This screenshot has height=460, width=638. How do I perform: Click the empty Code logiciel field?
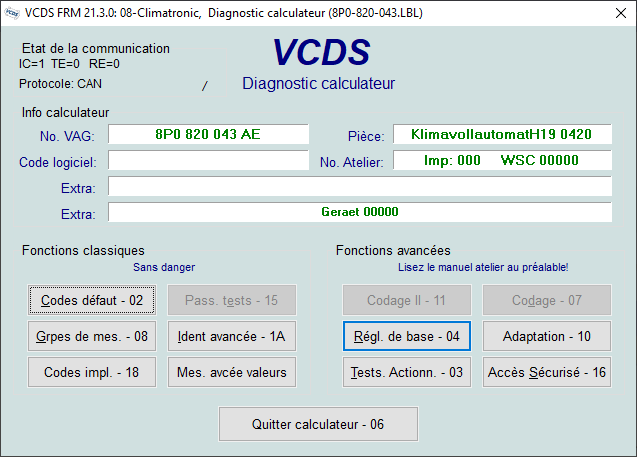pyautogui.click(x=208, y=160)
